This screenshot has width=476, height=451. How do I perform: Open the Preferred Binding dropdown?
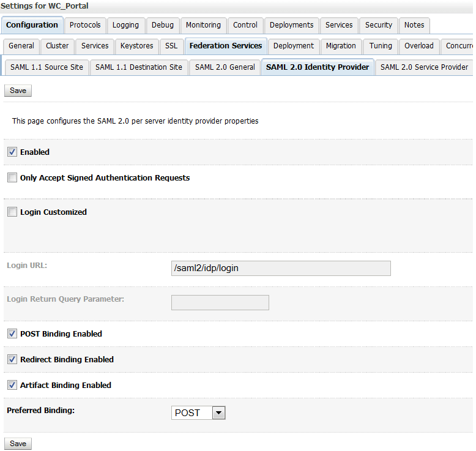tap(198, 412)
